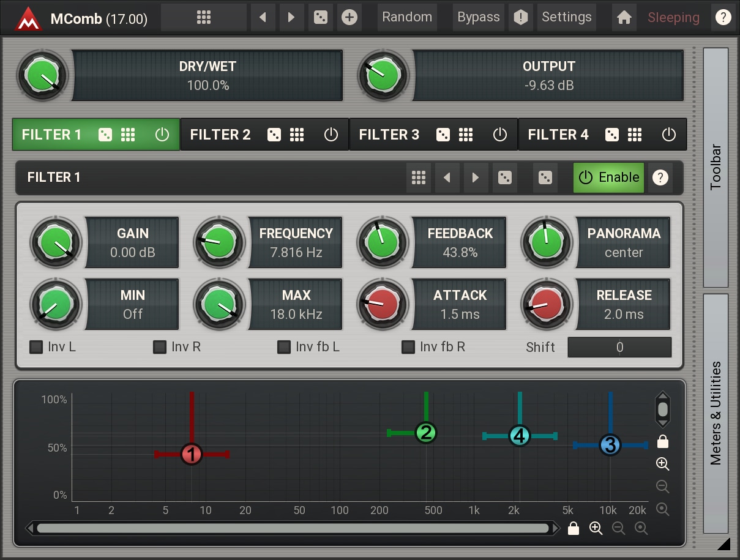Click the FREQUENCY 7.816 Hz value field

(x=296, y=242)
